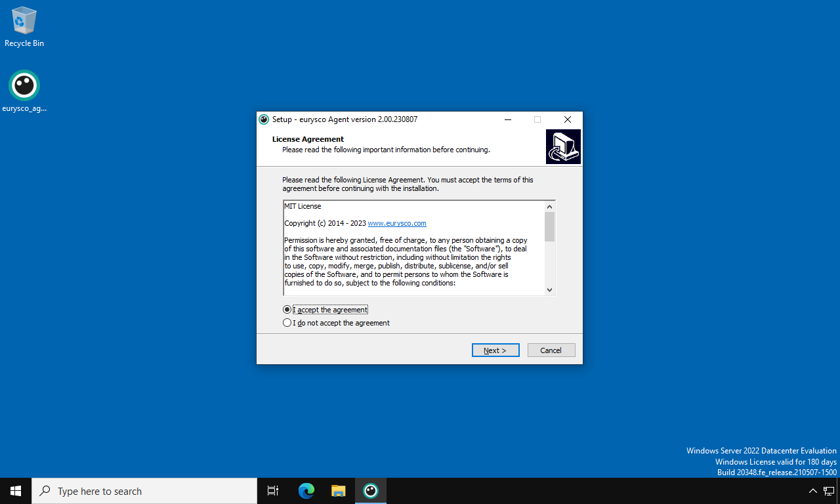Minimize the Setup window
Image resolution: width=840 pixels, height=504 pixels.
coord(508,119)
